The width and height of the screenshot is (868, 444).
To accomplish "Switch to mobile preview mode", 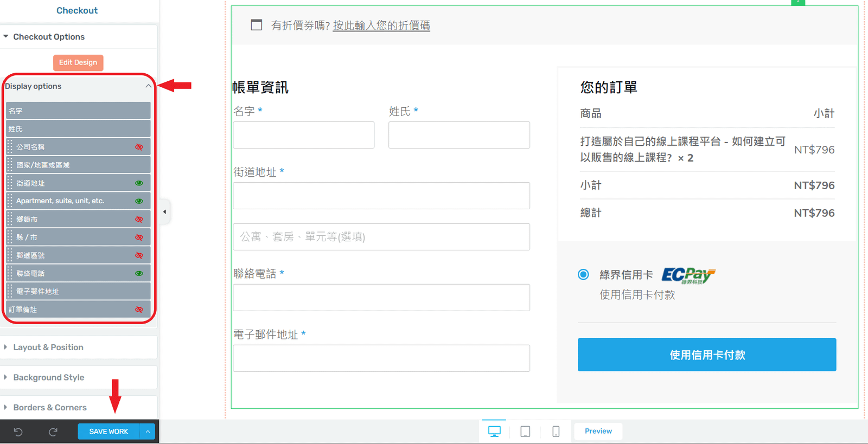I will coord(556,432).
